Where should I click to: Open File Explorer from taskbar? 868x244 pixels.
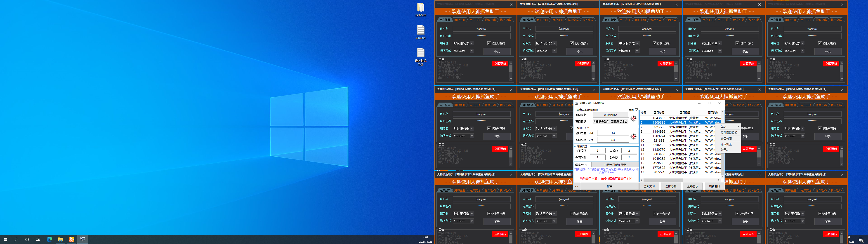[61, 239]
